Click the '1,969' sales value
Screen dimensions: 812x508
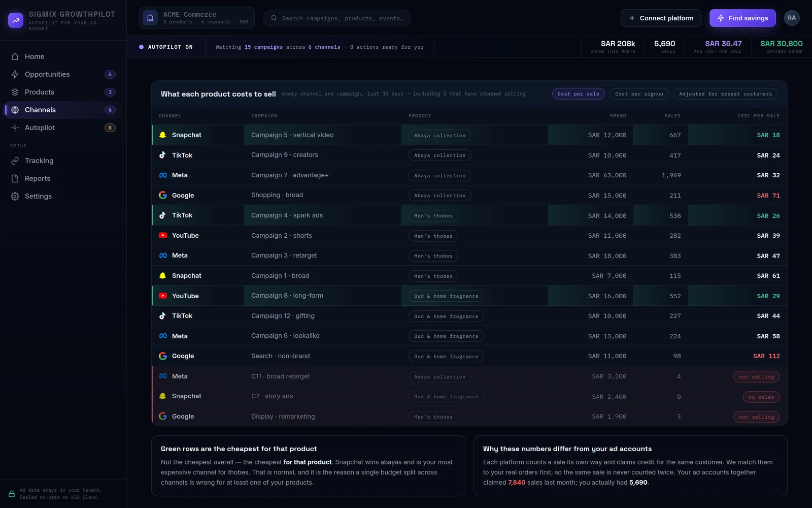671,175
